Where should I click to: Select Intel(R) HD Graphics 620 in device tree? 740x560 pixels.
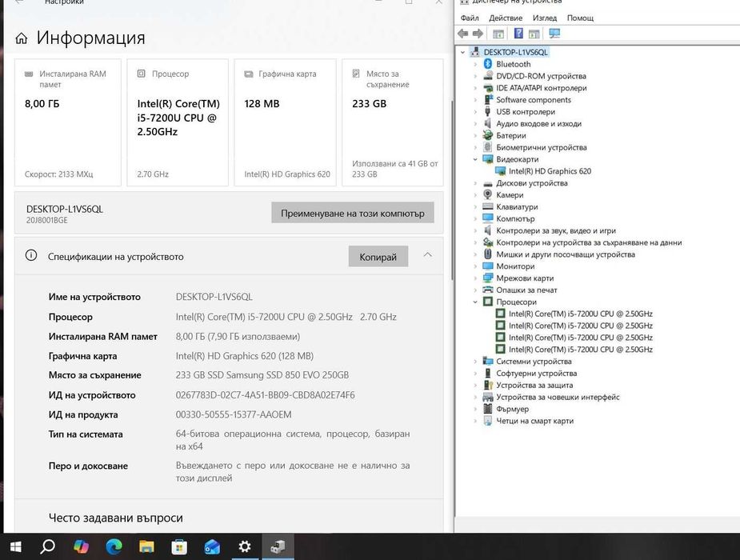tap(550, 171)
